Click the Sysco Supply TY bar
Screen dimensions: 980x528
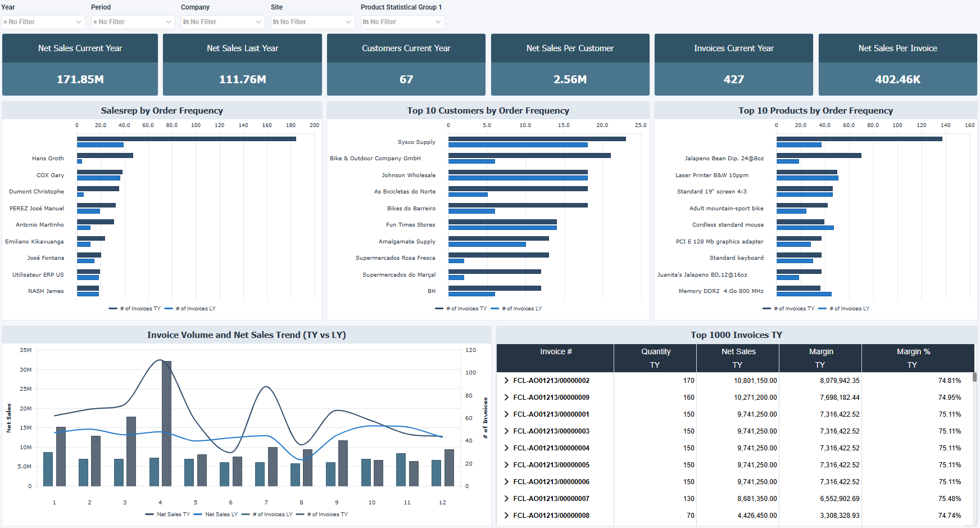tap(537, 139)
